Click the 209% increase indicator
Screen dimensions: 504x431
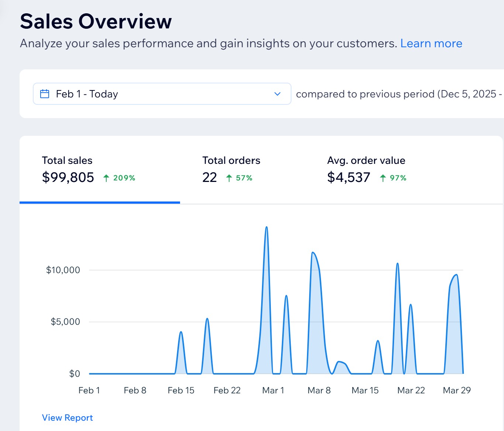124,178
